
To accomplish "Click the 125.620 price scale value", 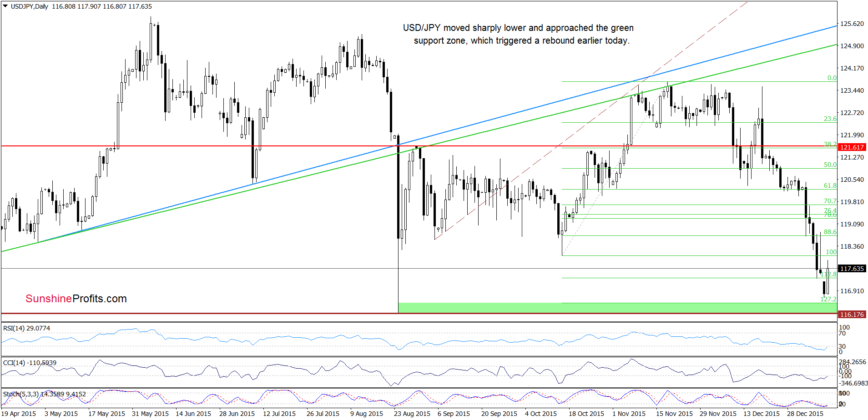I will [x=852, y=24].
